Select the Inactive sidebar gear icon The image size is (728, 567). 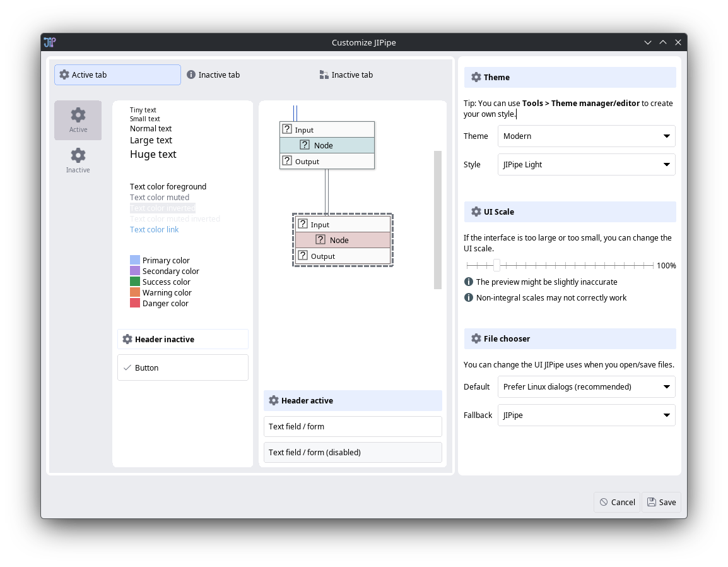tap(78, 155)
